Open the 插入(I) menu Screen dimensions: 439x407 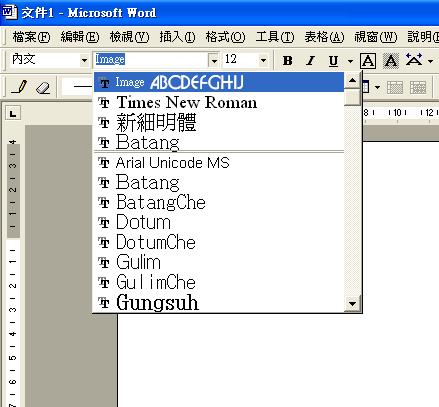[177, 37]
